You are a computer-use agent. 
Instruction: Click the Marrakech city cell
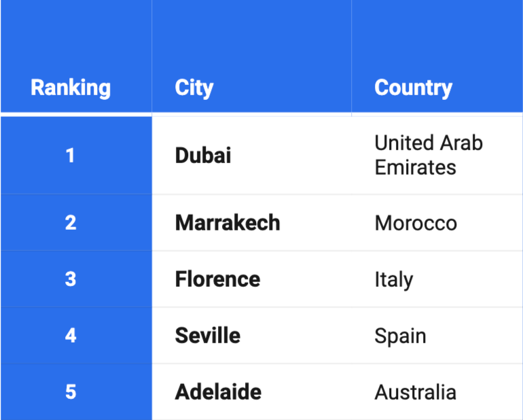tap(252, 222)
